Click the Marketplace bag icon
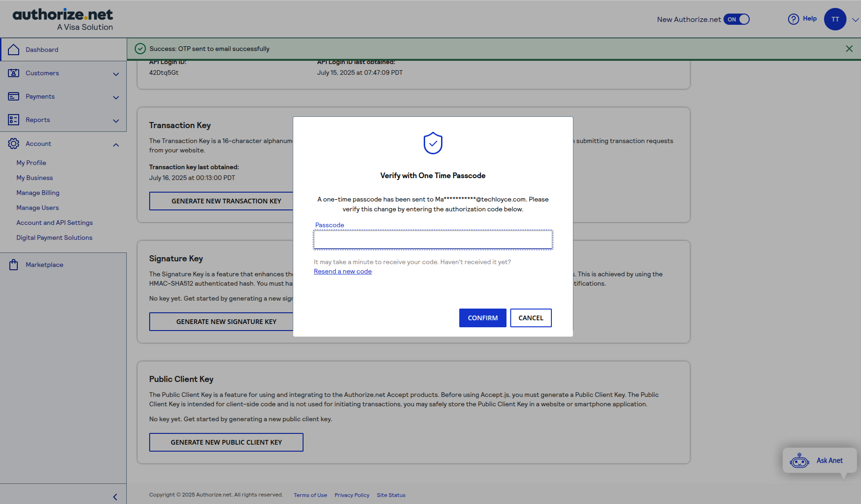The image size is (861, 504). (x=14, y=265)
